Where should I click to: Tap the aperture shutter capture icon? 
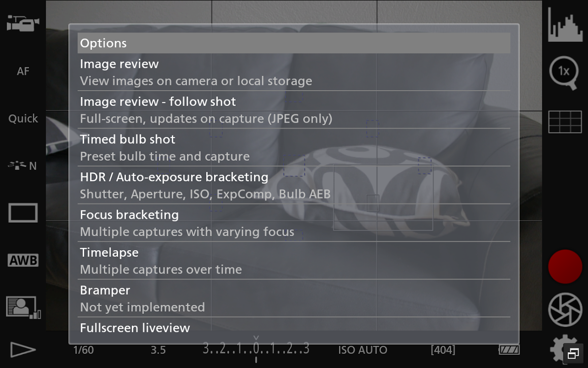click(x=565, y=310)
